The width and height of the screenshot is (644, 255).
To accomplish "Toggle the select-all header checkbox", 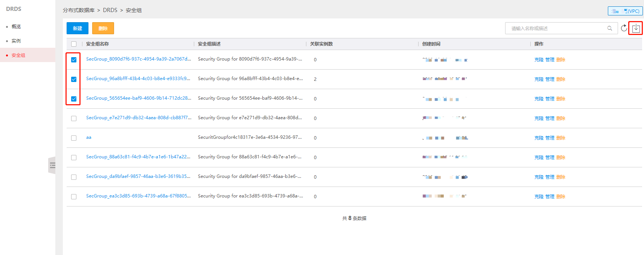I will pyautogui.click(x=74, y=44).
